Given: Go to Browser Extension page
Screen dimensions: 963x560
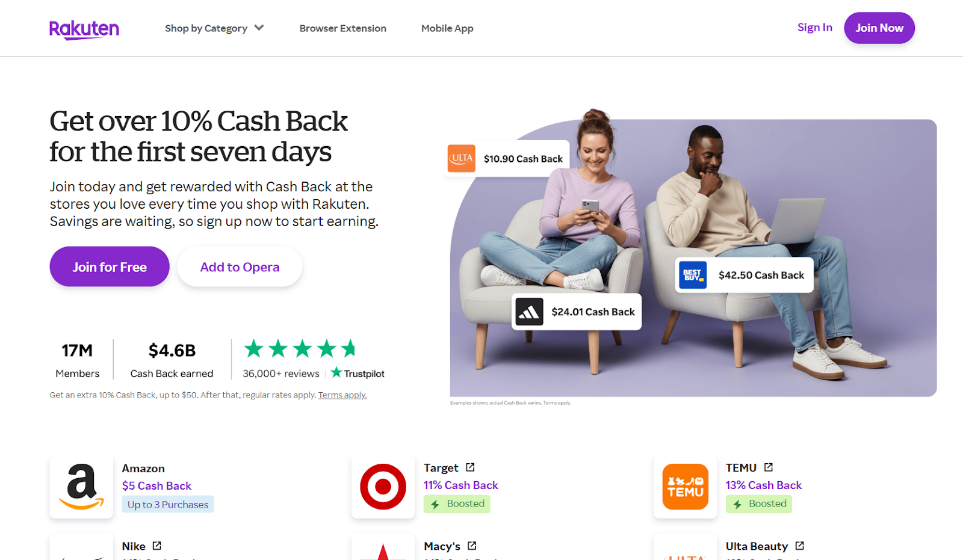Looking at the screenshot, I should (343, 28).
